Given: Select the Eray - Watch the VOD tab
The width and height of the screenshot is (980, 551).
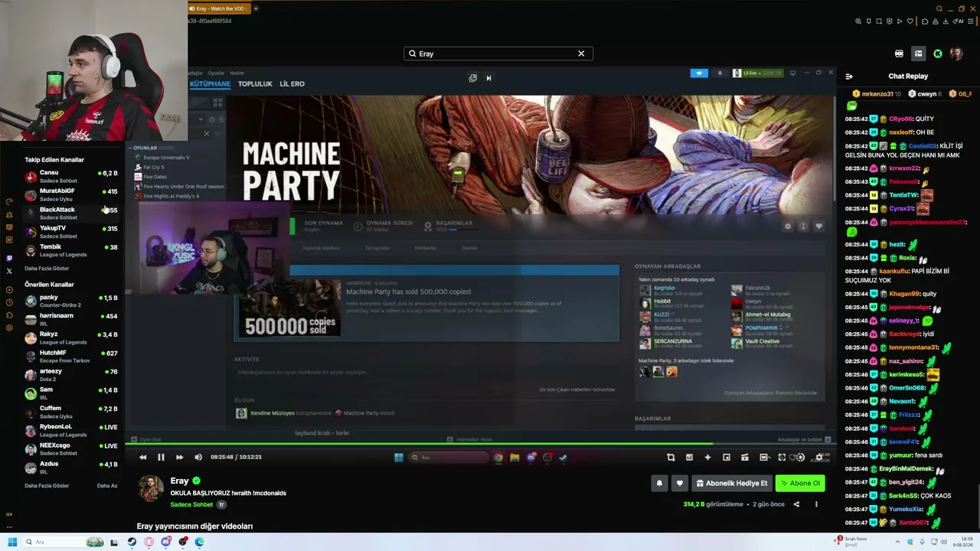Looking at the screenshot, I should [x=220, y=8].
